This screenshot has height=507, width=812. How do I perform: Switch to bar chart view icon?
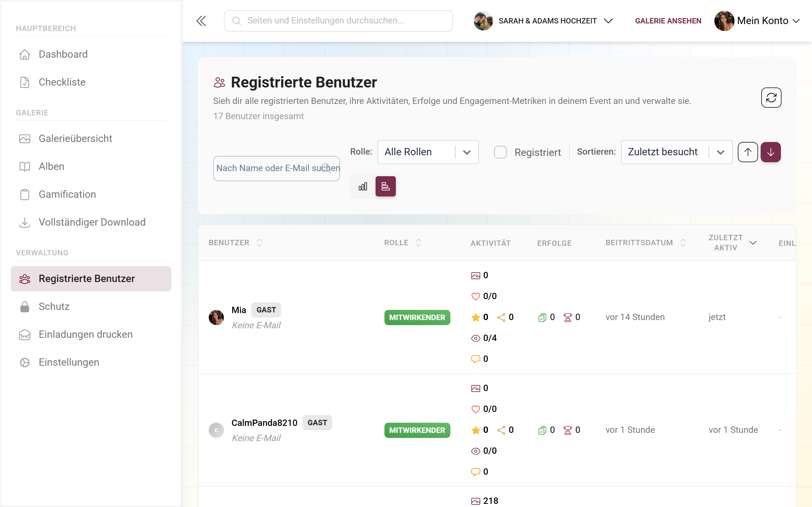tap(363, 186)
